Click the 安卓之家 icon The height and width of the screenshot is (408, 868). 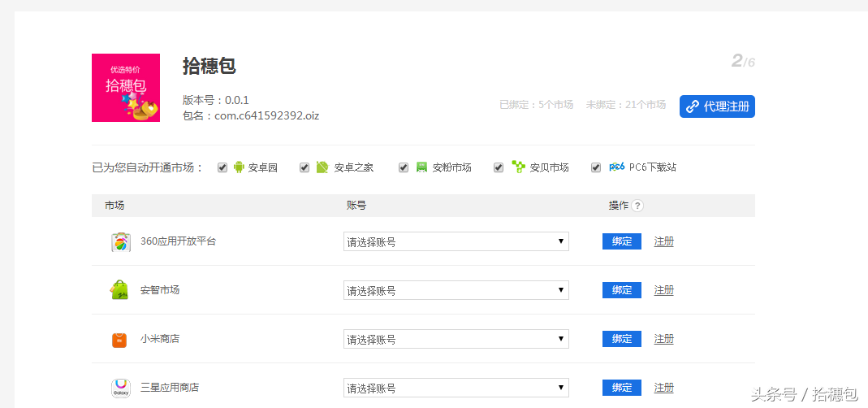point(322,167)
